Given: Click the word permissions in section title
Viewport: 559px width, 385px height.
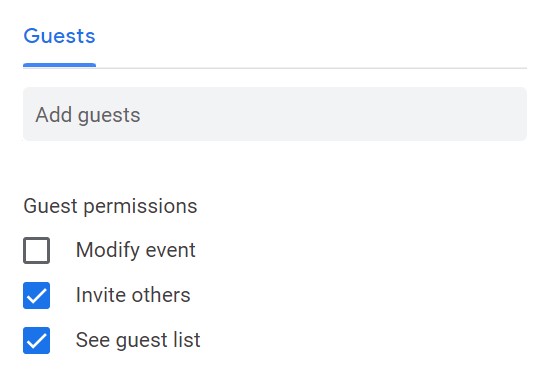Looking at the screenshot, I should pyautogui.click(x=140, y=207).
